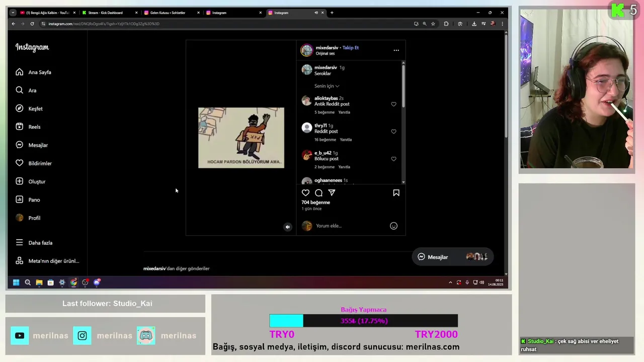Viewport: 644px width, 362px height.
Task: Like e_b_u42's comment
Action: click(393, 159)
